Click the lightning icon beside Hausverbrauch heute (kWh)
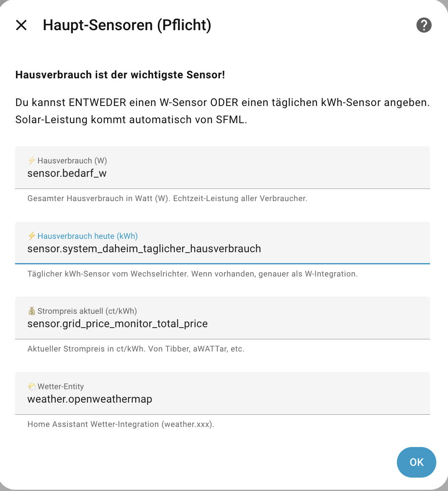 31,236
